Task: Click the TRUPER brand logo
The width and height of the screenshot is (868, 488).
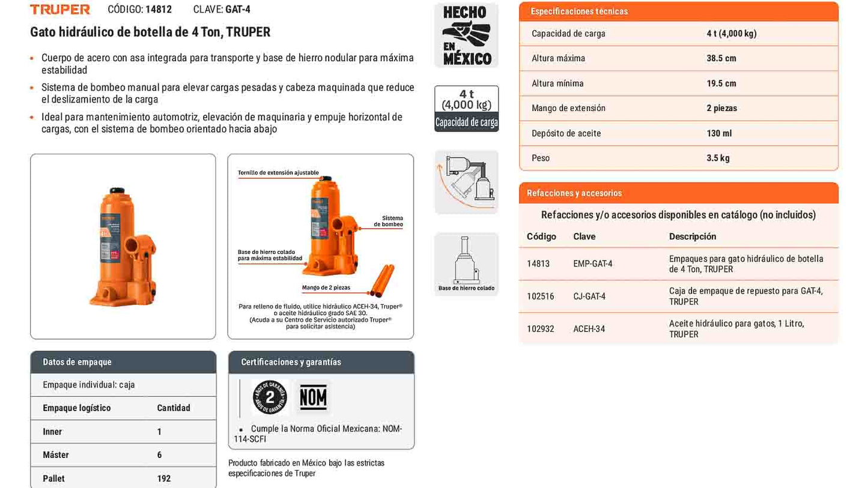Action: coord(60,10)
